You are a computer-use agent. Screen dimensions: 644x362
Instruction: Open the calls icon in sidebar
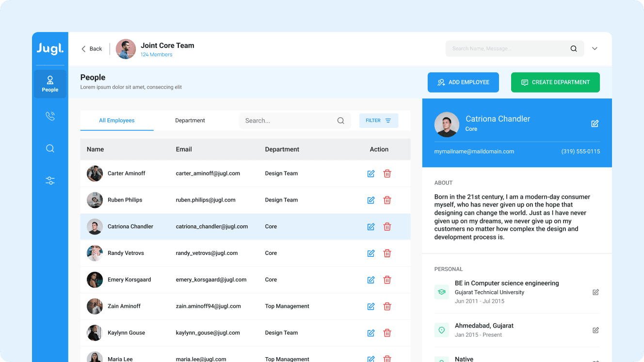point(50,116)
